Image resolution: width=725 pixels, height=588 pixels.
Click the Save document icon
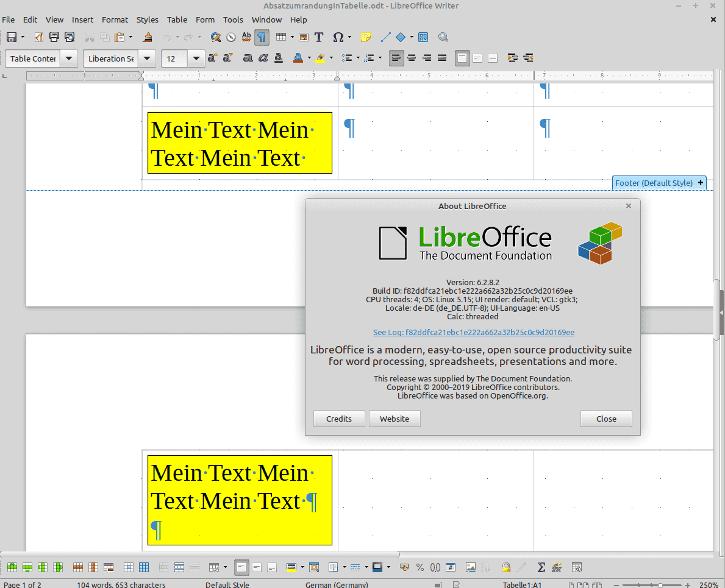(12, 37)
